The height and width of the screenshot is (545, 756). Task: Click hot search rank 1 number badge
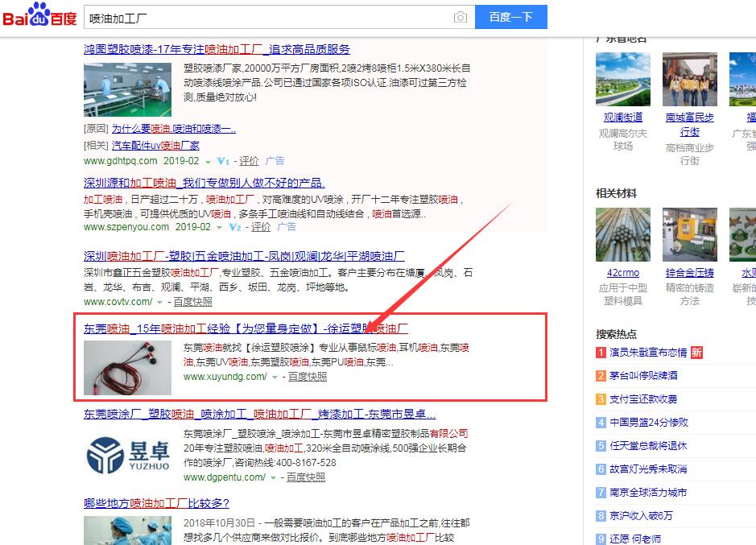601,353
